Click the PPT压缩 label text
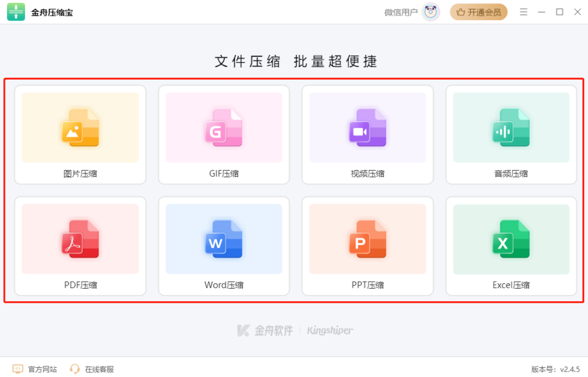Viewport: 588px width, 377px height. [368, 285]
